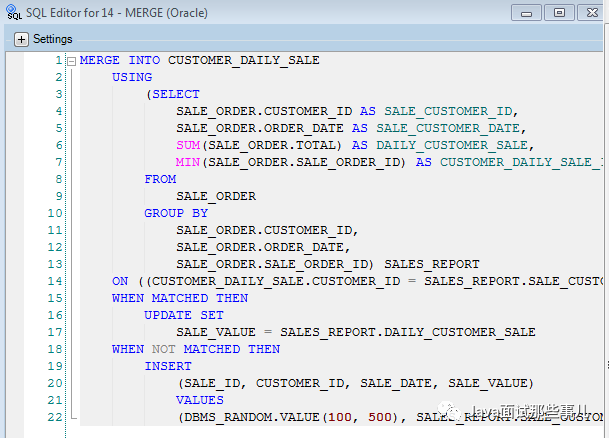
Task: Click DBMS_RANDOM.VALUE on line 22
Action: pos(252,417)
